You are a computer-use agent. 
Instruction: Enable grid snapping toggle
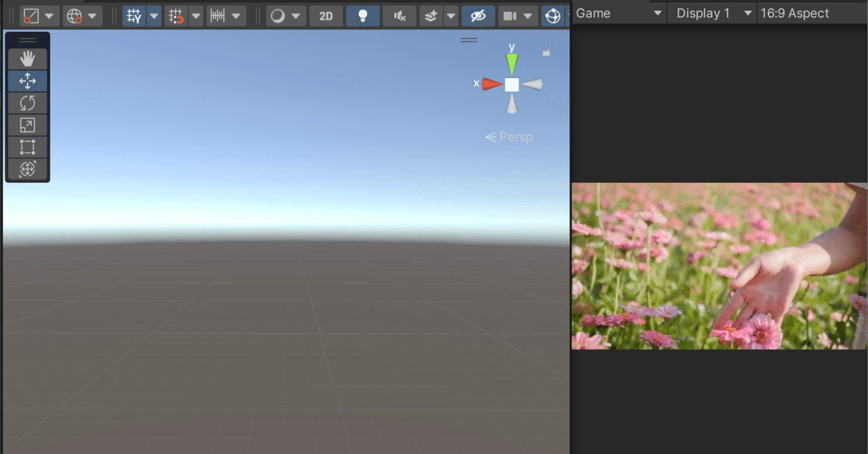point(175,16)
